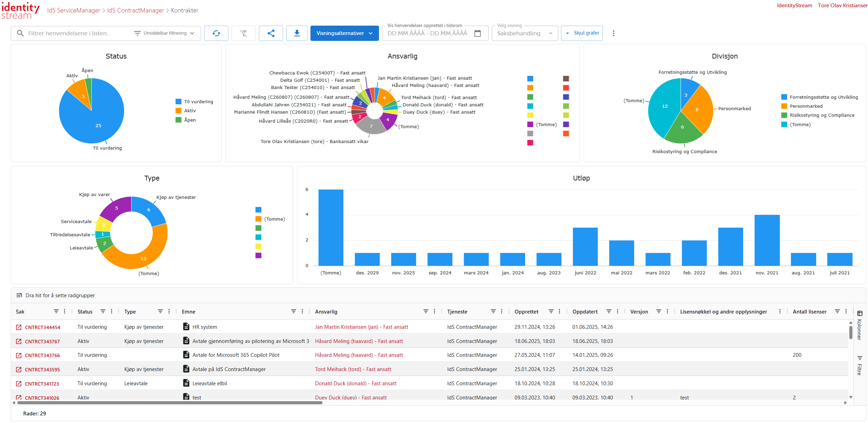The image size is (868, 423).
Task: Open the Saksbehandling view selector
Action: coord(524,33)
